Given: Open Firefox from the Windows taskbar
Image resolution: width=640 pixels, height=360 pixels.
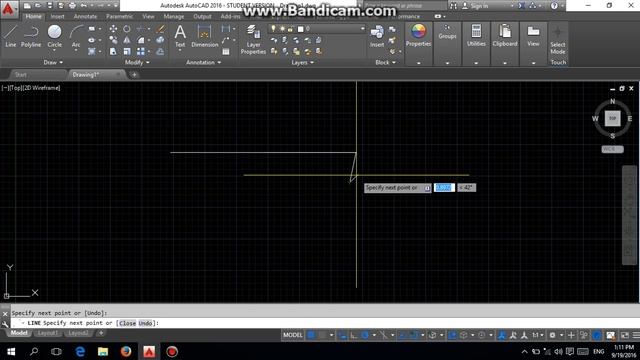Looking at the screenshot, I should [x=126, y=351].
